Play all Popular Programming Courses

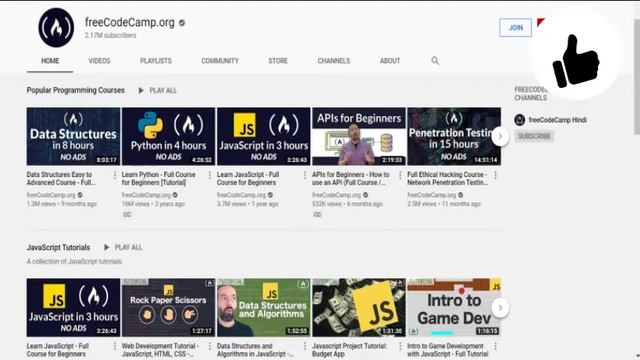coord(158,90)
